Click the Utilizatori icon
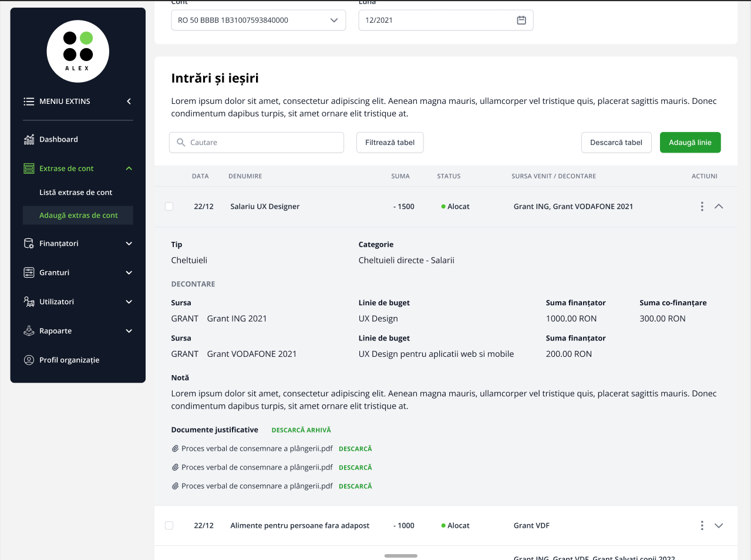751x560 pixels. click(29, 302)
